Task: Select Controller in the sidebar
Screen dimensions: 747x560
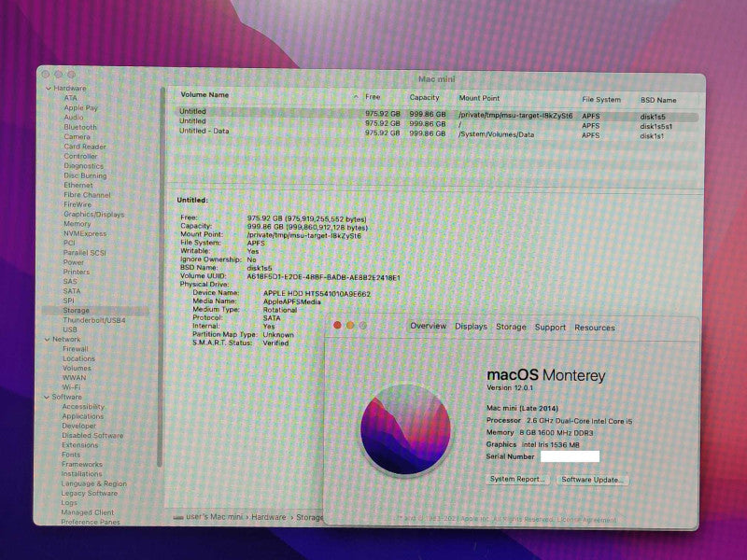Action: (80, 156)
